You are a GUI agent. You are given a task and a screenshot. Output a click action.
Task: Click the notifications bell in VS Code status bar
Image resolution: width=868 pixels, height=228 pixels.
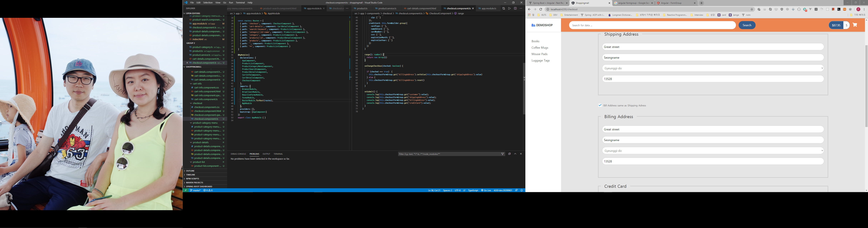[x=522, y=190]
